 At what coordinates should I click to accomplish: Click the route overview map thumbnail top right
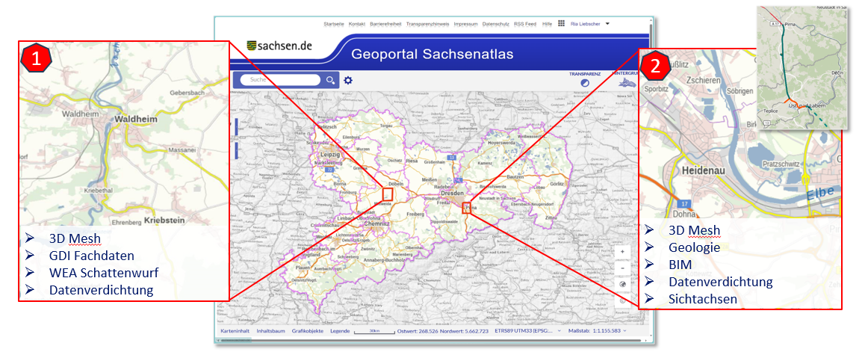[802, 67]
